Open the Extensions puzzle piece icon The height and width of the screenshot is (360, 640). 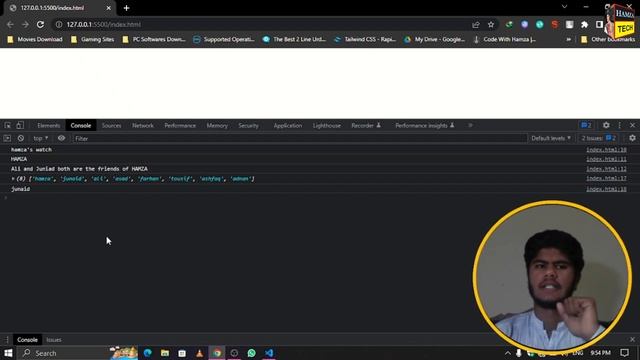584,24
